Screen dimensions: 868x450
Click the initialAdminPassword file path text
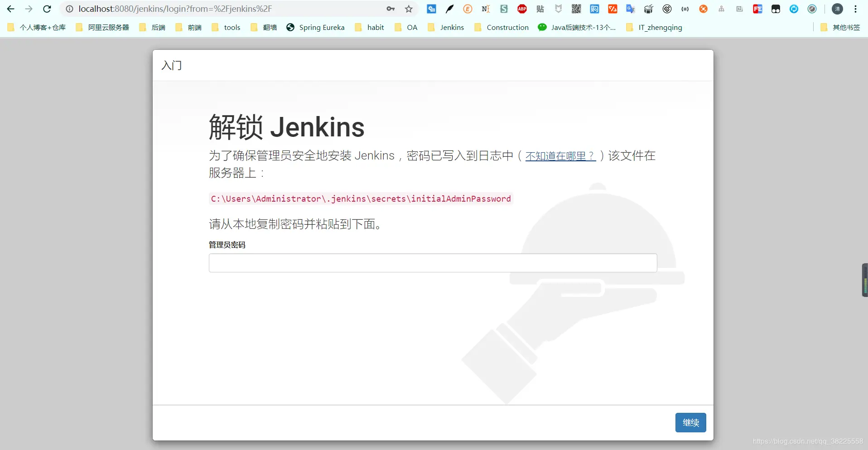point(361,198)
